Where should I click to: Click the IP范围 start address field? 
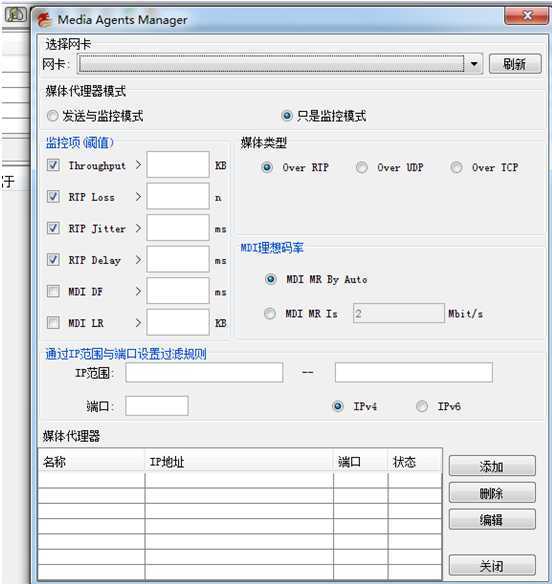(204, 372)
